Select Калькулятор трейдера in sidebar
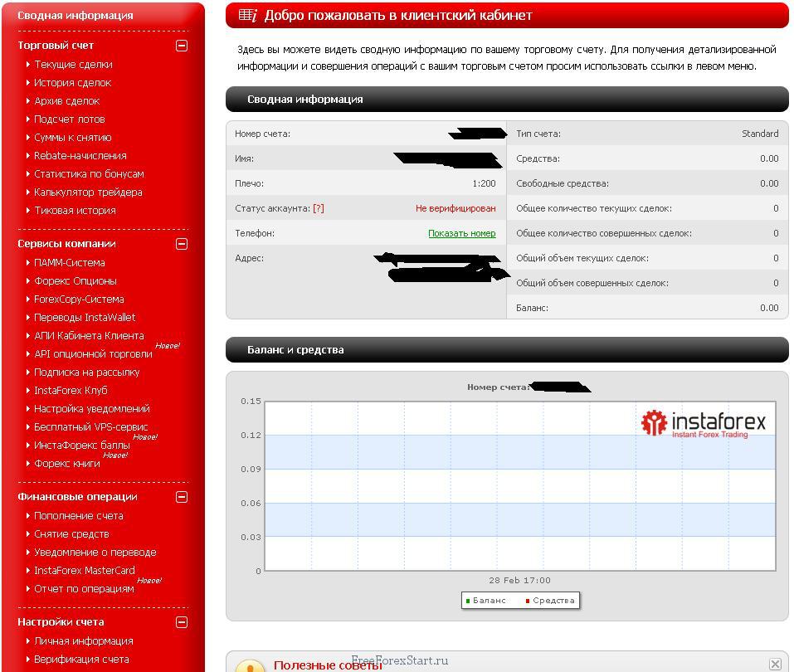The image size is (794, 672). point(88,192)
